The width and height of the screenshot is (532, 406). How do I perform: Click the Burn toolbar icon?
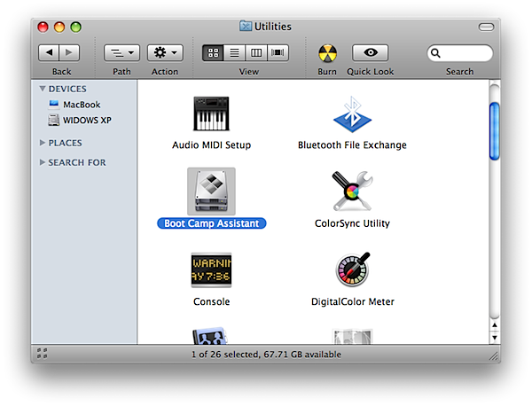pyautogui.click(x=327, y=53)
